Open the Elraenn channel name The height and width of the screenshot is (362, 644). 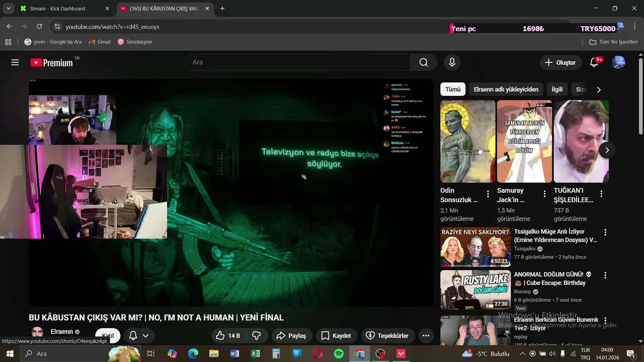pos(61,332)
